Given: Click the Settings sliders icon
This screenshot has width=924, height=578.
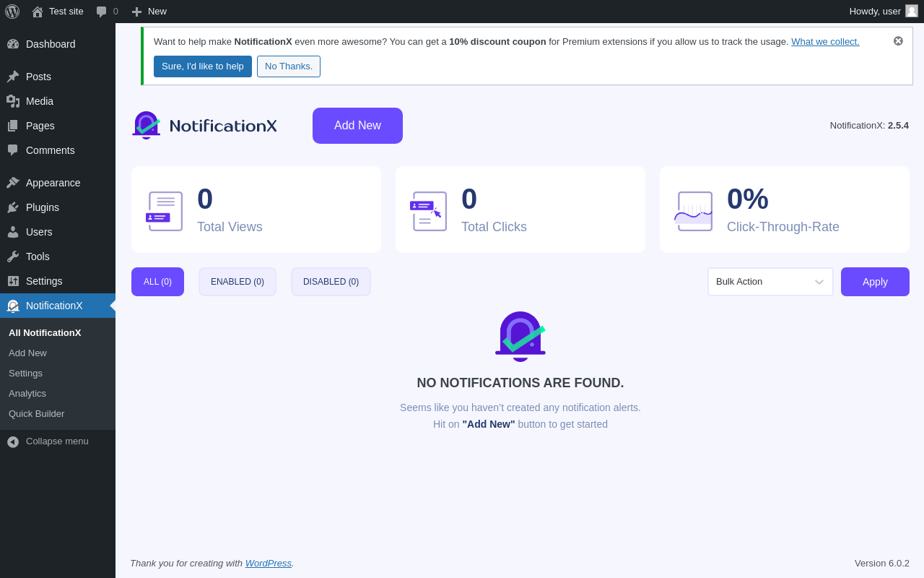Looking at the screenshot, I should point(13,281).
